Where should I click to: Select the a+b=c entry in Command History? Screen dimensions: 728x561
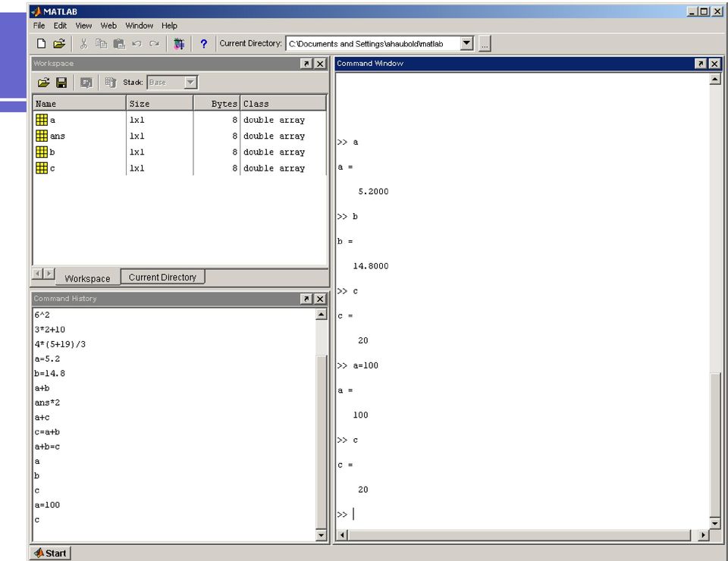click(47, 447)
